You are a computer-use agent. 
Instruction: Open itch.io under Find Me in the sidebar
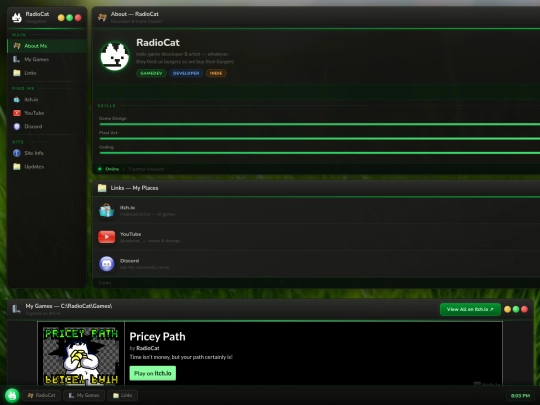pyautogui.click(x=47, y=100)
